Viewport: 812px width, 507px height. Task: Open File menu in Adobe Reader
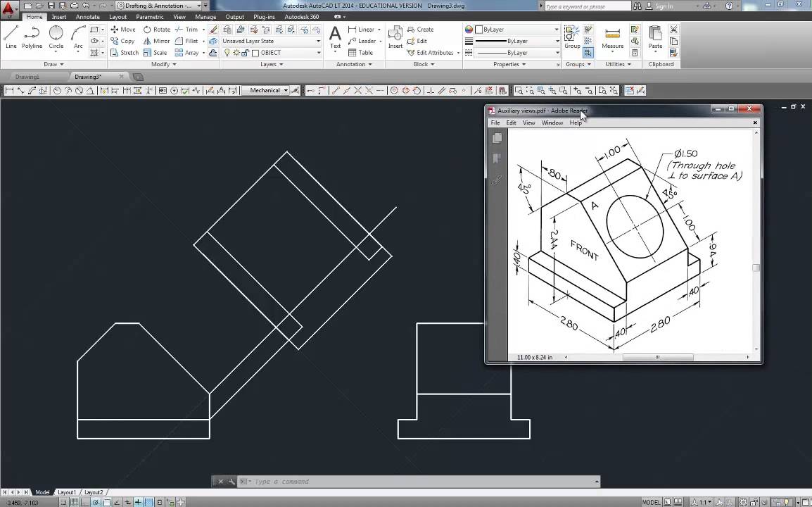click(495, 123)
